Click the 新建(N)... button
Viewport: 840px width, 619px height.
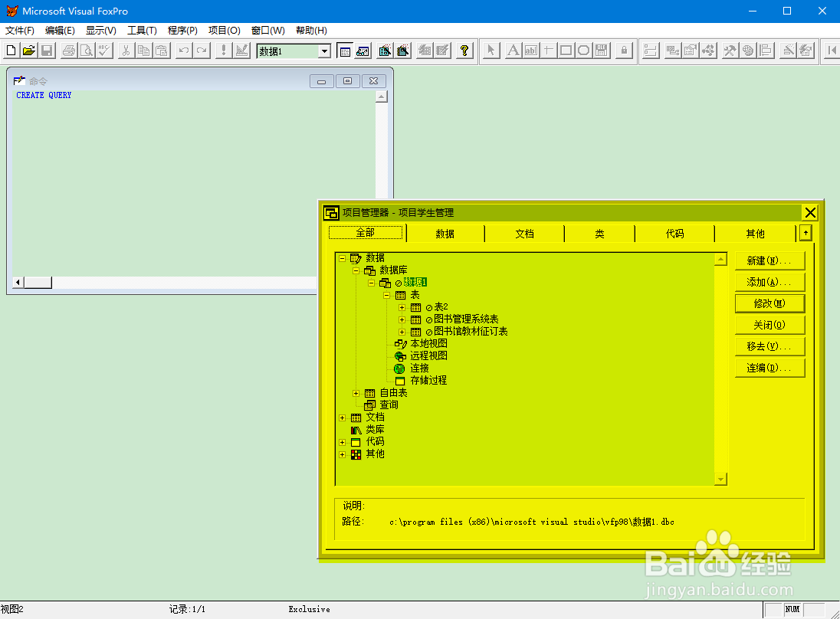click(769, 260)
